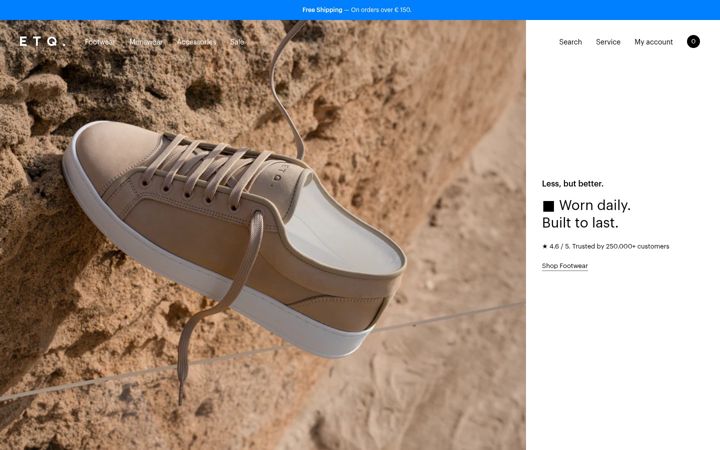Click the Worn daily. Built to last. headline
This screenshot has height=450, width=720.
pos(586,214)
